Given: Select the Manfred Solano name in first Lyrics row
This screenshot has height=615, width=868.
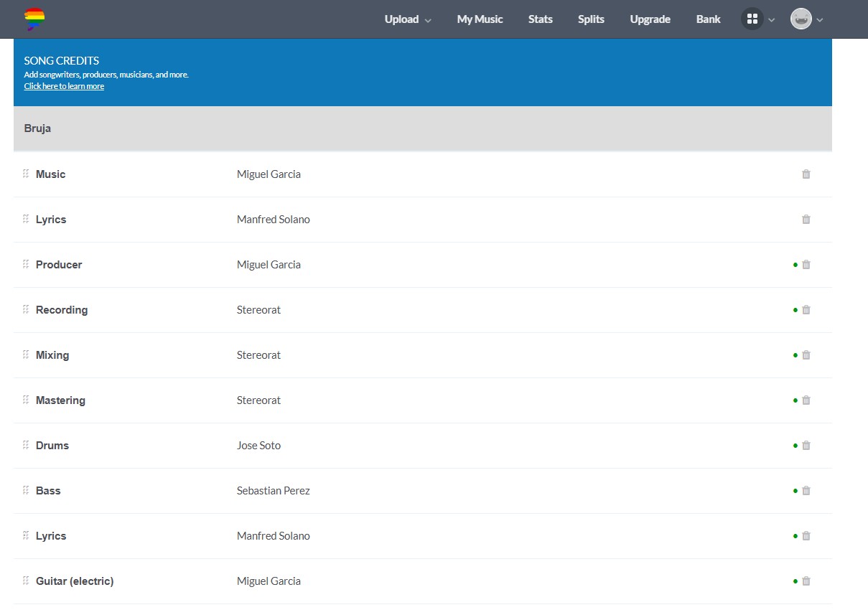Looking at the screenshot, I should click(274, 220).
